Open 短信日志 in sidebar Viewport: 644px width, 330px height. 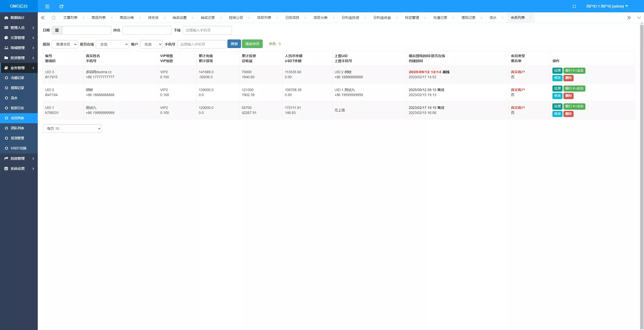point(19,108)
